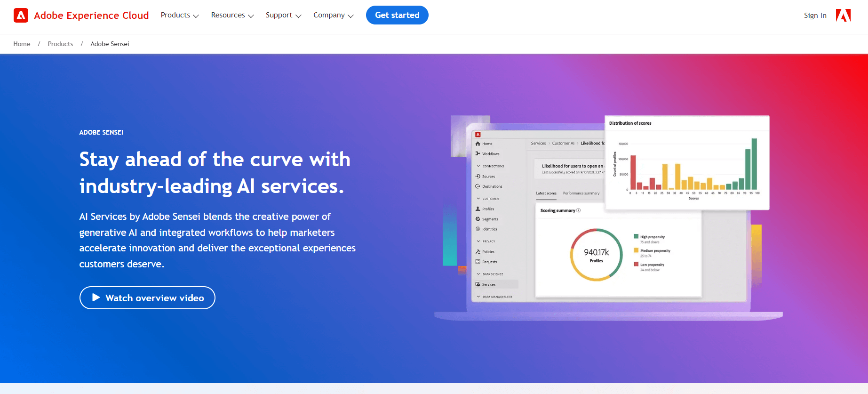This screenshot has width=868, height=394.
Task: Expand the Company menu
Action: 334,15
